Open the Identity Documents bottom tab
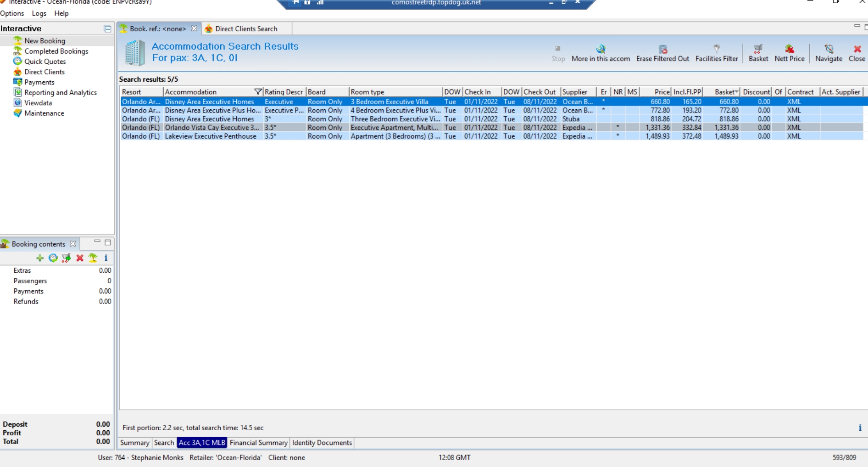868x467 pixels. point(322,443)
